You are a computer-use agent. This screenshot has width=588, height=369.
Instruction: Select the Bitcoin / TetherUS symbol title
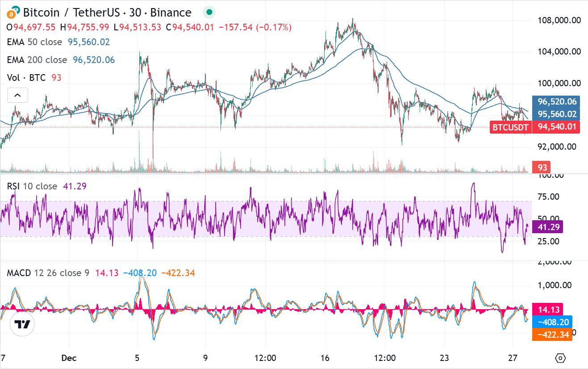pos(107,13)
